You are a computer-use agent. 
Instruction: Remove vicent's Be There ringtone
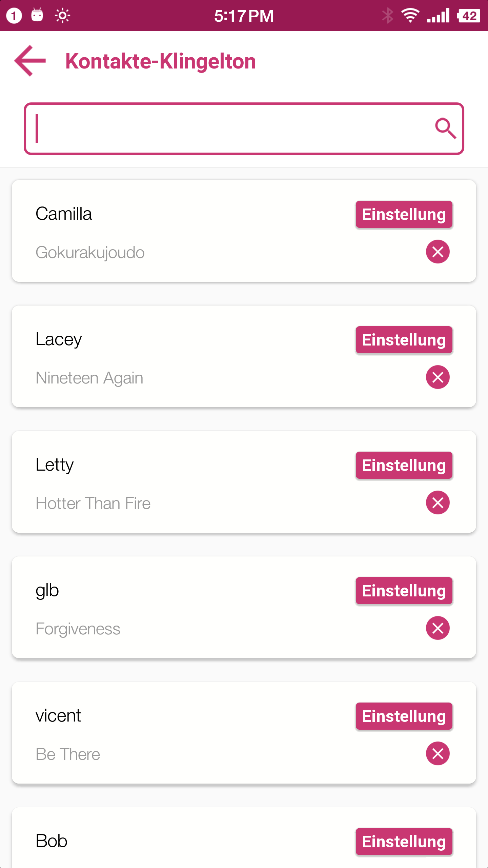(438, 754)
